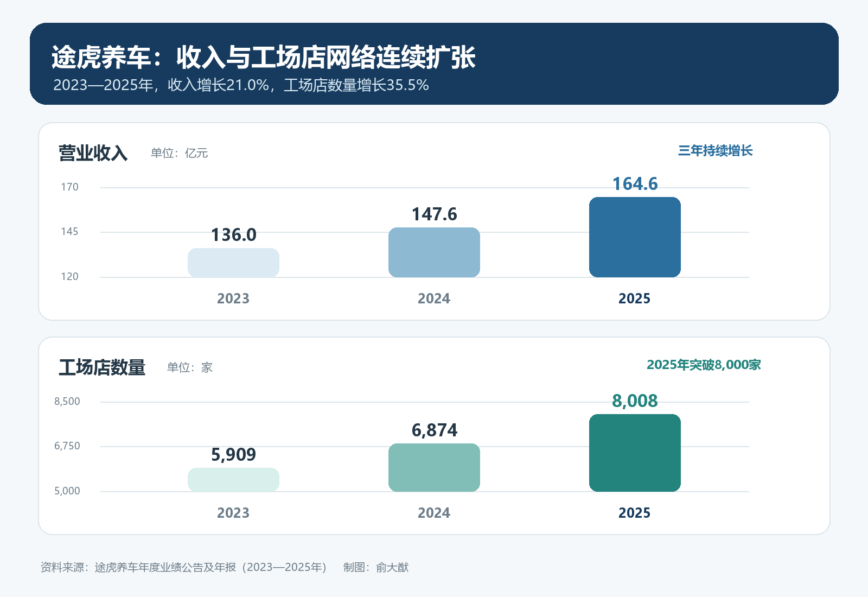Select the 2024 store bar under 6,874
Viewport: 868px width, 597px height.
pyautogui.click(x=435, y=467)
